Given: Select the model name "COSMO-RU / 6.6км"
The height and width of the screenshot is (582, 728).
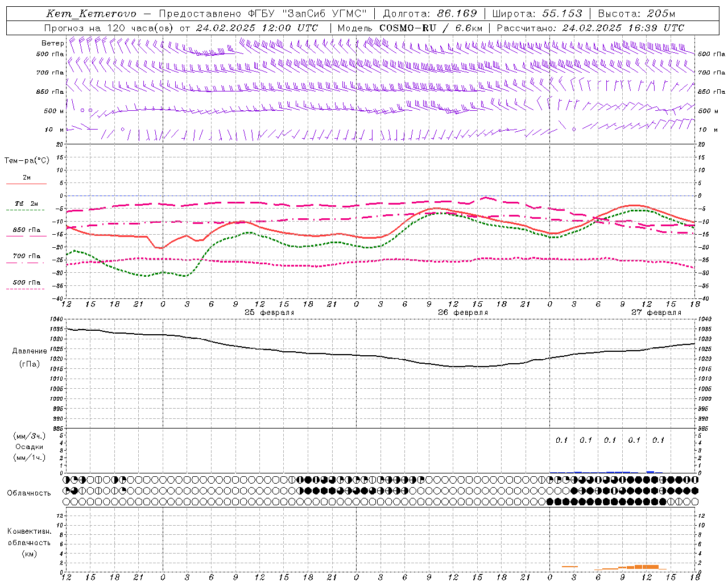Looking at the screenshot, I should click(x=431, y=28).
